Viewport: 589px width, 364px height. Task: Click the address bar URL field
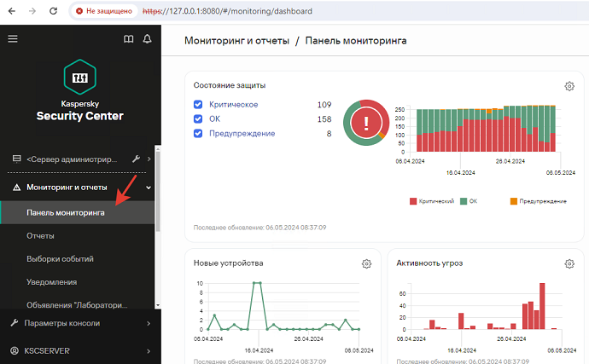coord(227,11)
